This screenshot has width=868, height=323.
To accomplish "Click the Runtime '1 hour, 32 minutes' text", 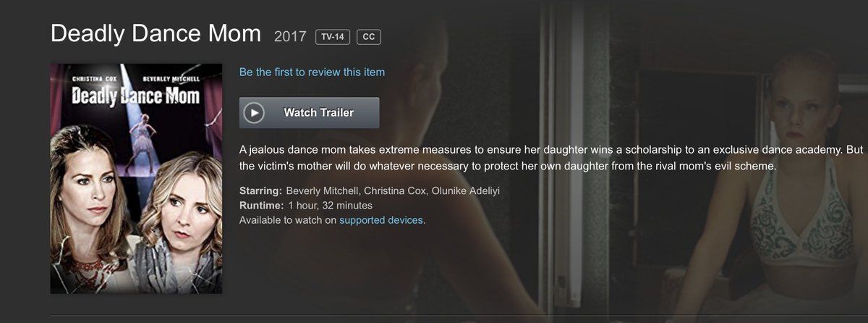I will pyautogui.click(x=330, y=206).
